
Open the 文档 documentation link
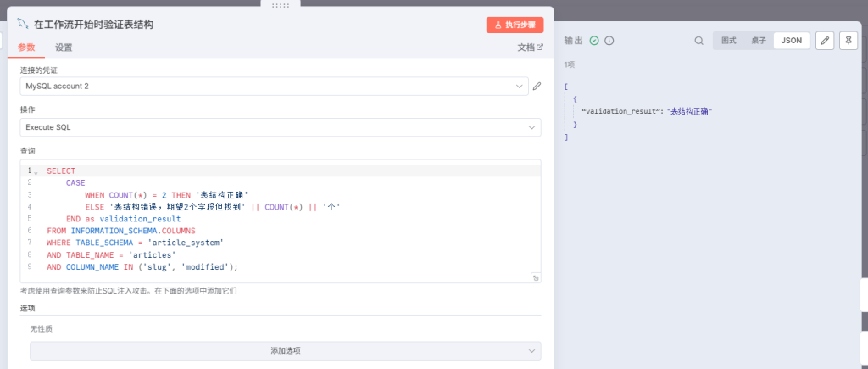(x=530, y=48)
